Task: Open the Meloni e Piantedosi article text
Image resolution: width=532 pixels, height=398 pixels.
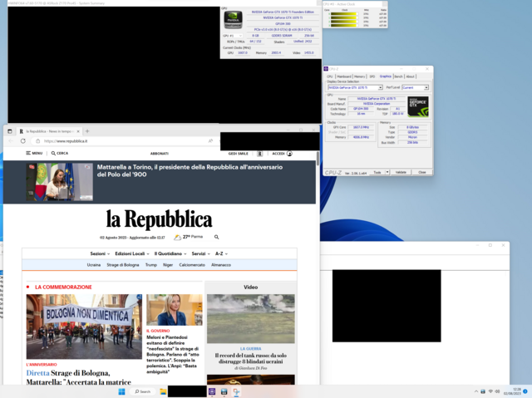Action: 173,354
